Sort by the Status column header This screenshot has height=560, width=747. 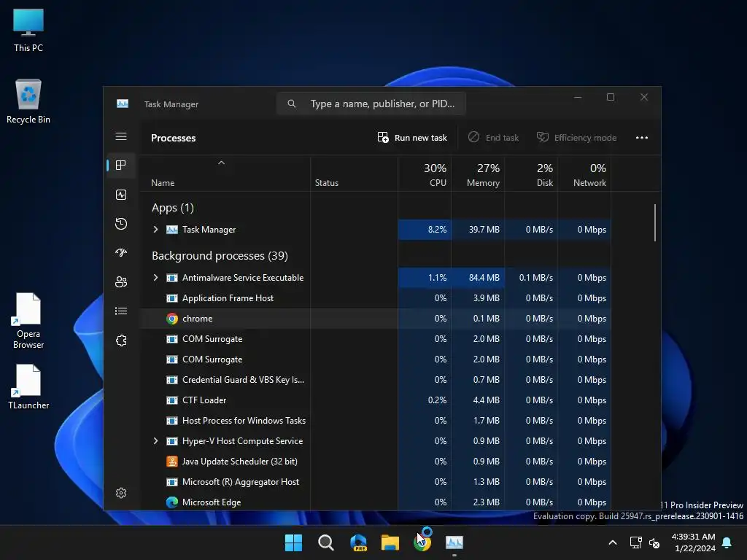coord(327,183)
